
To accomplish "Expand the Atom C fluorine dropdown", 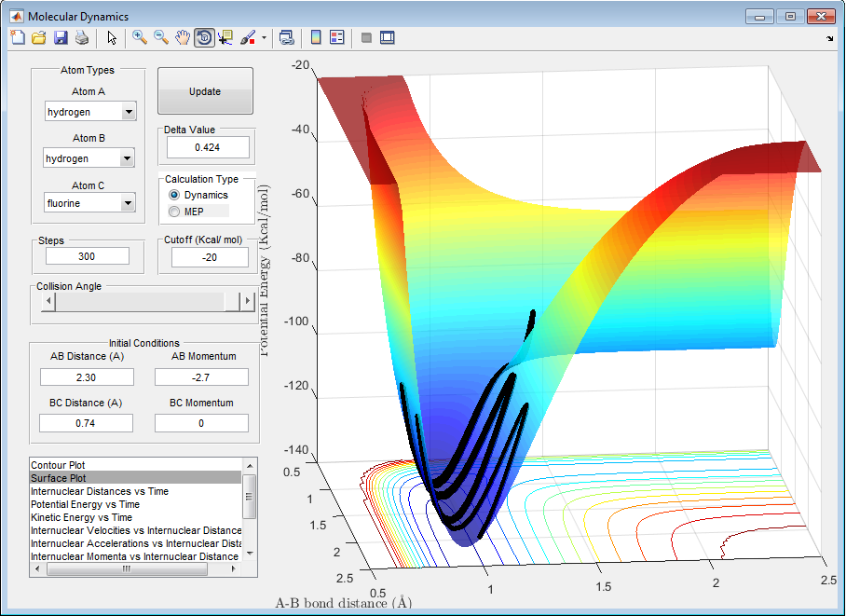I will coord(128,201).
